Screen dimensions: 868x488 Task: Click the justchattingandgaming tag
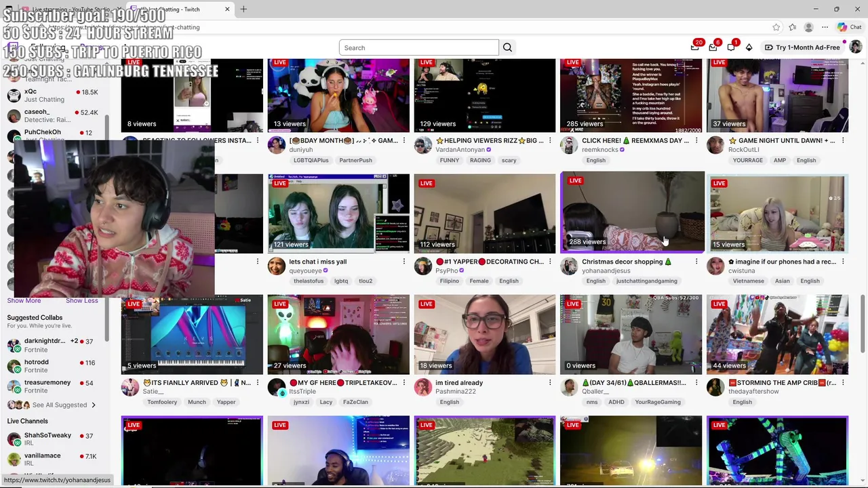point(647,281)
